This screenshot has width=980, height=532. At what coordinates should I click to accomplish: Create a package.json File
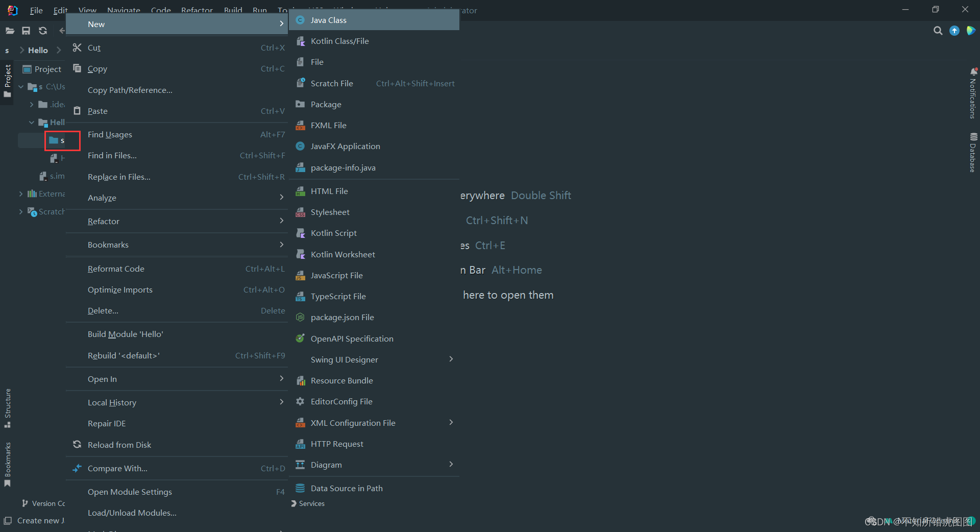pos(374,317)
